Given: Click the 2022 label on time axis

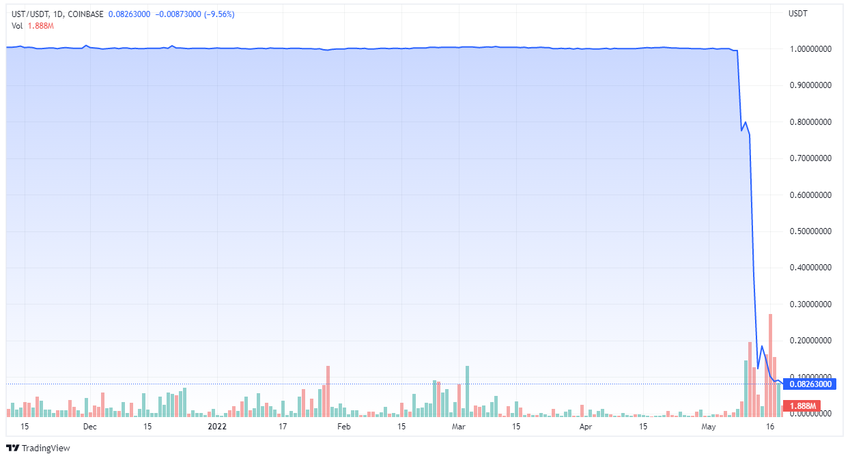Looking at the screenshot, I should (x=217, y=427).
